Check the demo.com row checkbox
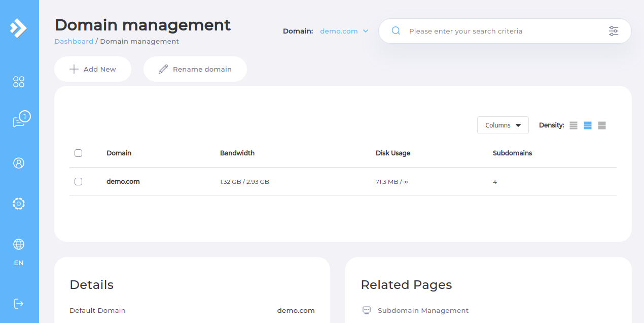Viewport: 644px width, 323px height. [78, 181]
